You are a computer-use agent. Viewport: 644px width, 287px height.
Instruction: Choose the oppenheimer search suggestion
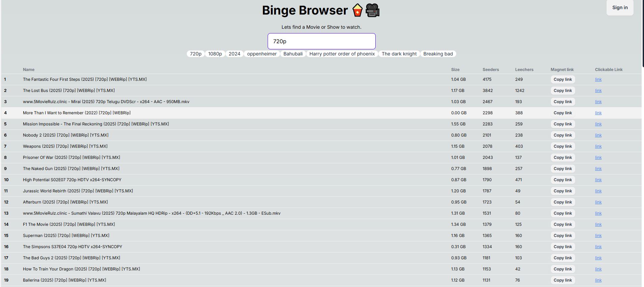[x=262, y=54]
